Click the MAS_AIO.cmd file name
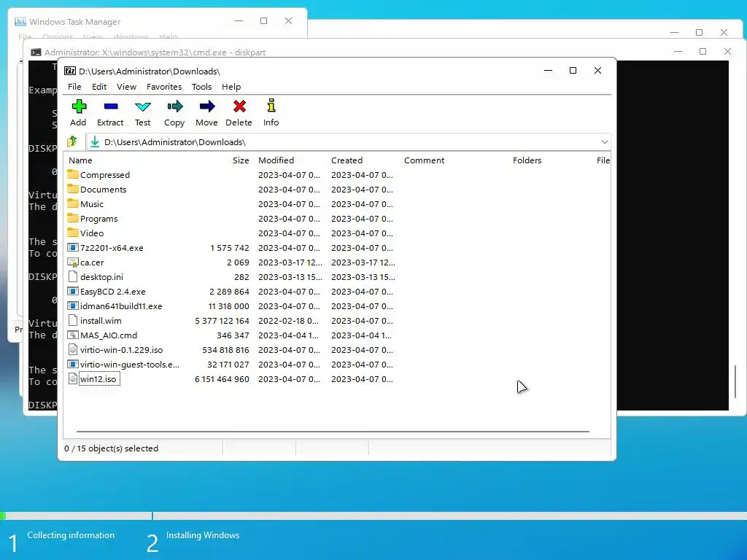Viewport: 747px width, 560px height. pyautogui.click(x=109, y=335)
